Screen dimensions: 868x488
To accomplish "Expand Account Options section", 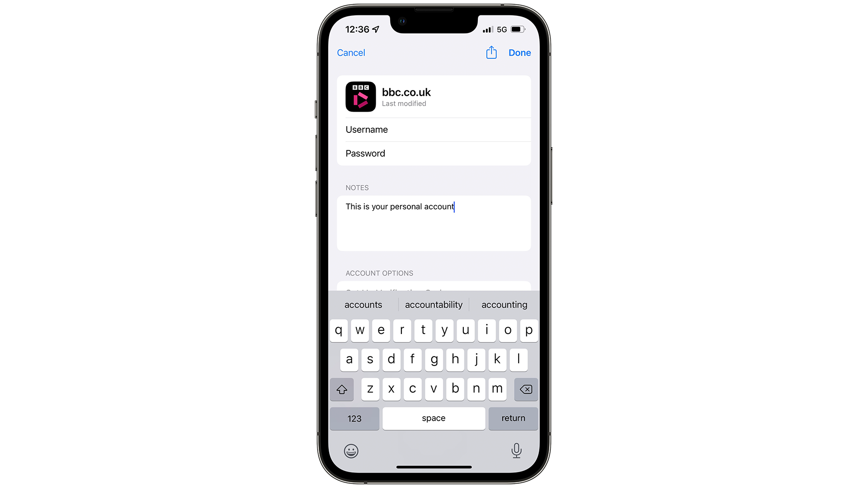I will click(x=379, y=273).
